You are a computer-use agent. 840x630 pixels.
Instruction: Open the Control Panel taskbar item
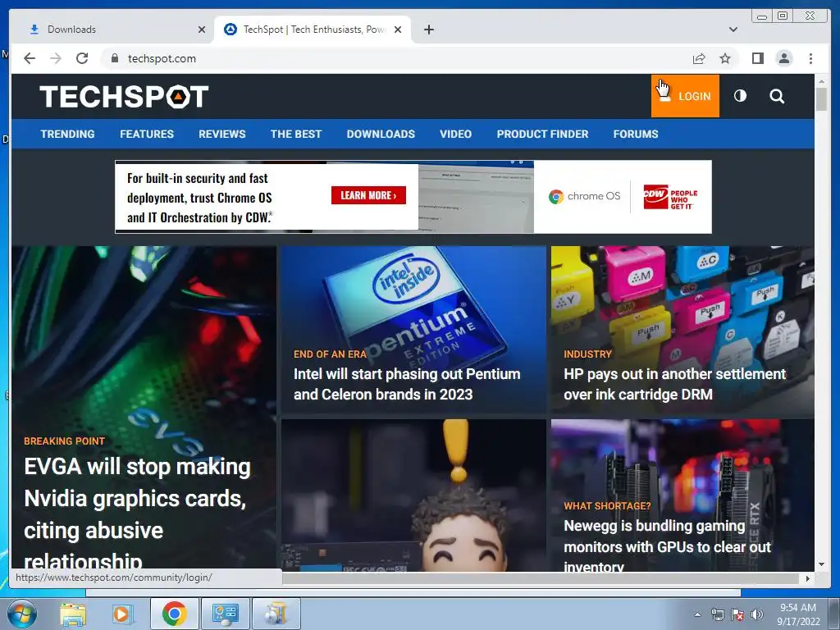(x=225, y=614)
